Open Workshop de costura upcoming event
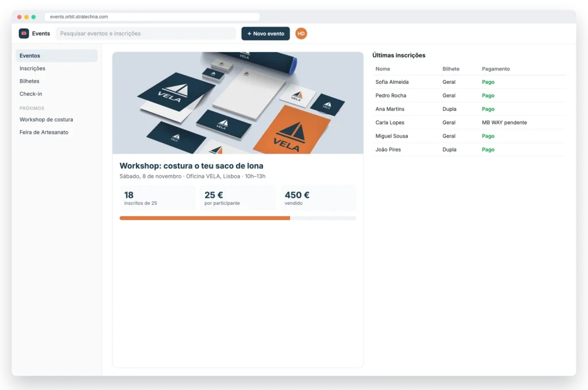The image size is (588, 390). pyautogui.click(x=57, y=119)
